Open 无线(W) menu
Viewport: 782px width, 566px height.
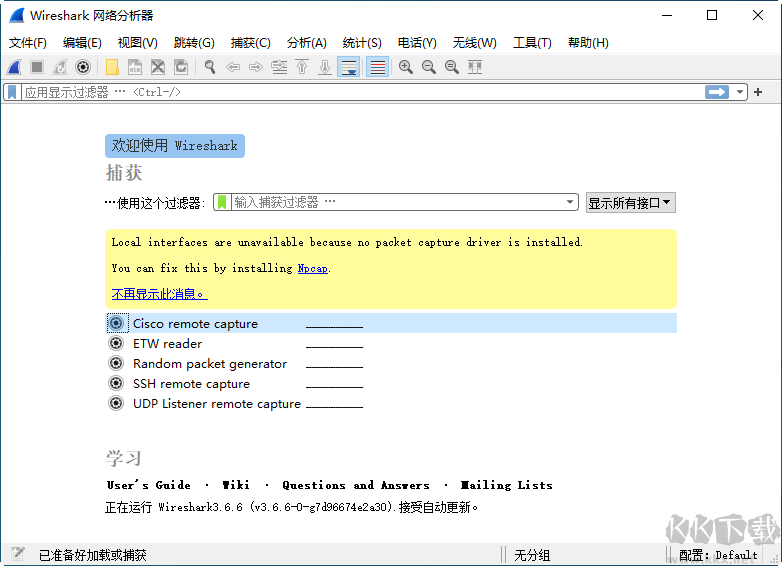click(x=474, y=43)
